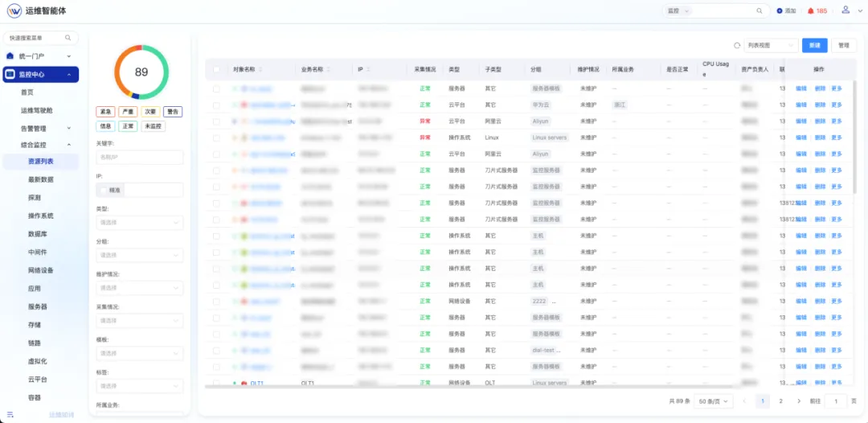Select 数据库 in the sidebar

pos(37,234)
